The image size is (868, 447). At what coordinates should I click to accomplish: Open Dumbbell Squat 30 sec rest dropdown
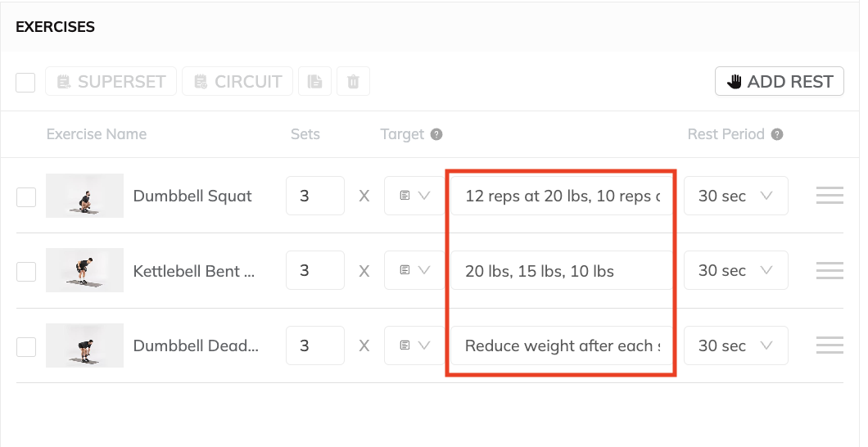pos(735,196)
